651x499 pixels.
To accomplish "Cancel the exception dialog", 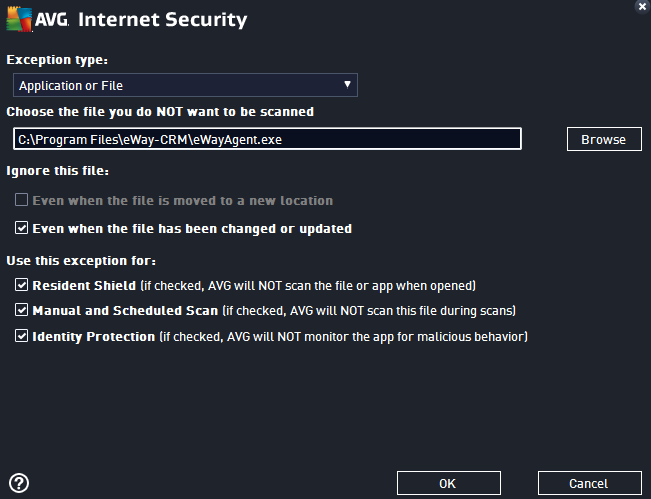I will [590, 483].
